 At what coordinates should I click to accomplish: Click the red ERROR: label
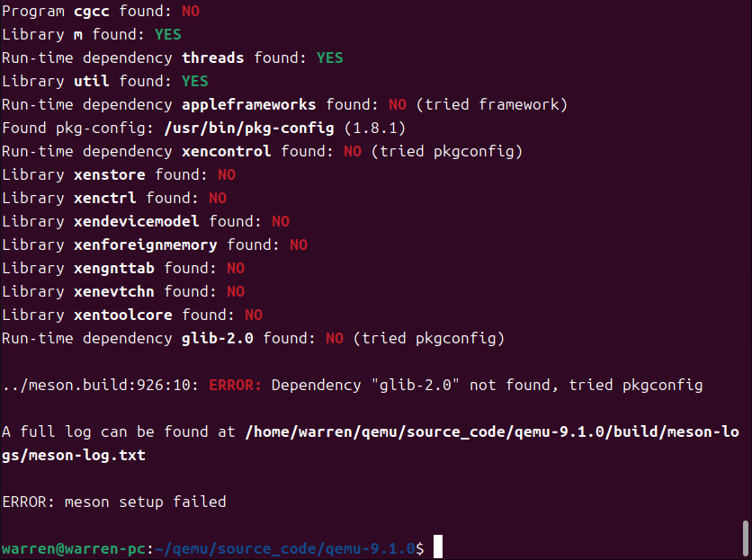(235, 385)
